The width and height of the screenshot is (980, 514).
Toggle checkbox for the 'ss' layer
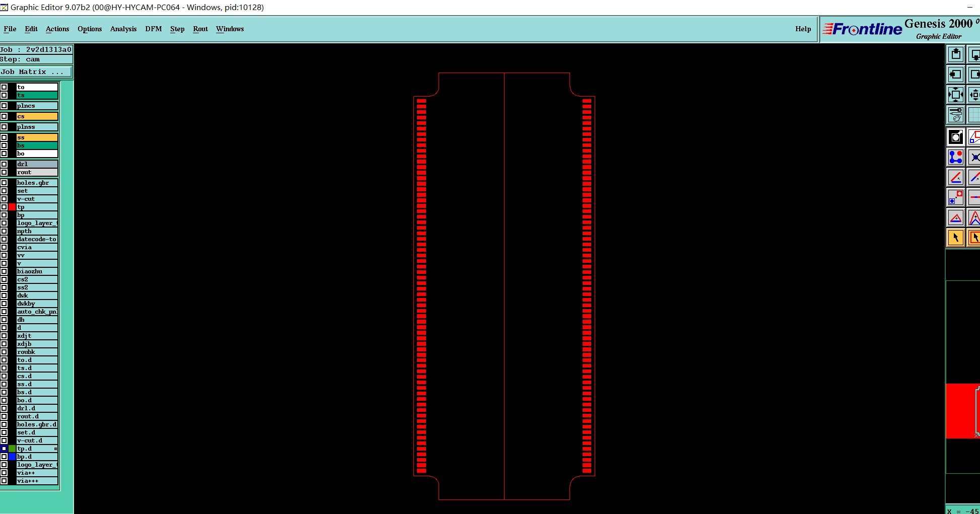(4, 137)
